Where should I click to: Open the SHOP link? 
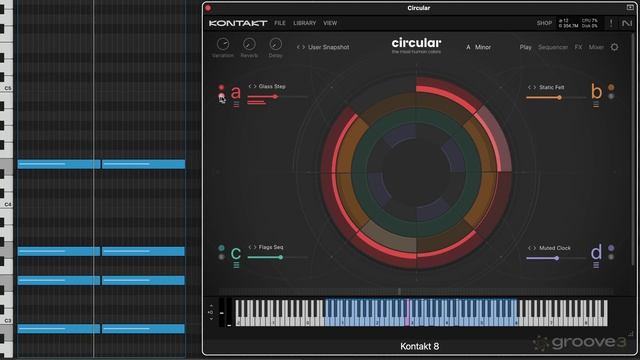544,23
